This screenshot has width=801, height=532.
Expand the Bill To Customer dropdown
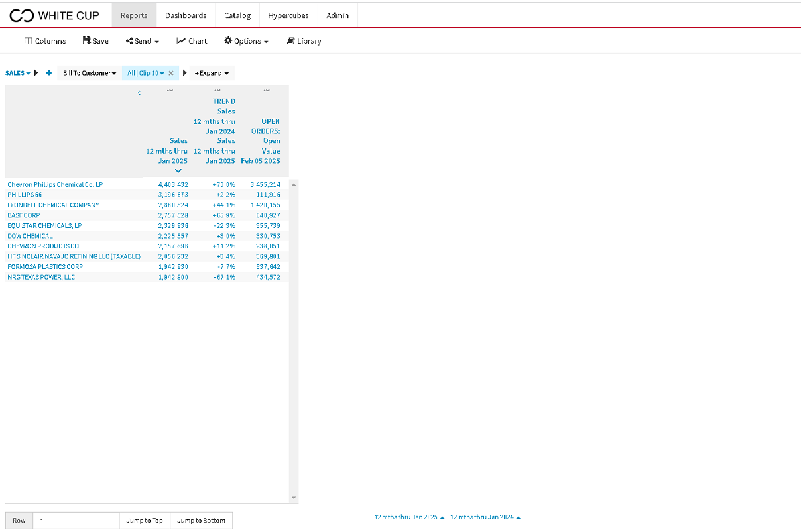tap(90, 73)
